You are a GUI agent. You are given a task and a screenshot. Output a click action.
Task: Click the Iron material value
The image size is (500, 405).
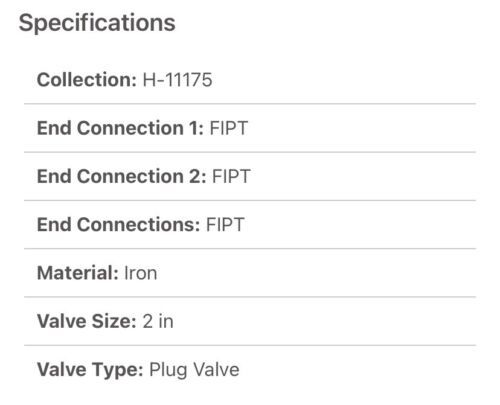[x=140, y=273]
